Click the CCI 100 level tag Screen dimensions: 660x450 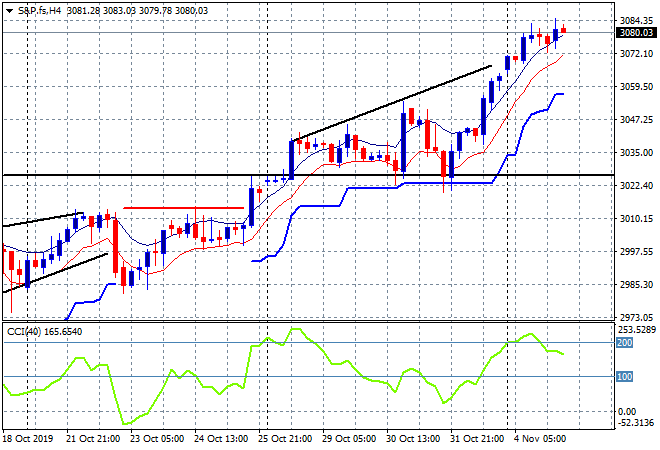tap(624, 376)
